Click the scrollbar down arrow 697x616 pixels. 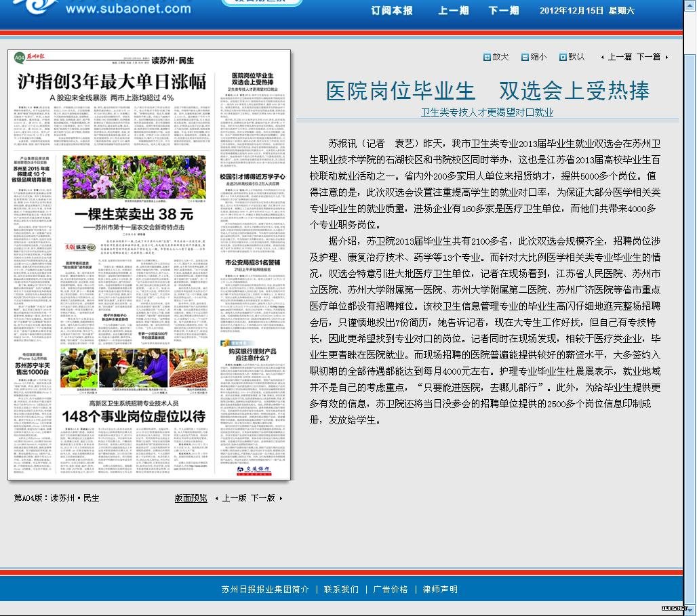pos(690,611)
